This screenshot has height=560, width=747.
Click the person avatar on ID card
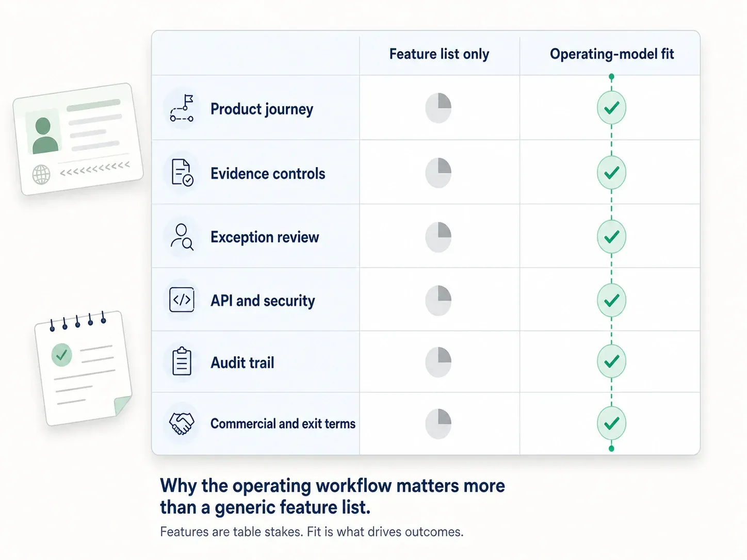44,134
